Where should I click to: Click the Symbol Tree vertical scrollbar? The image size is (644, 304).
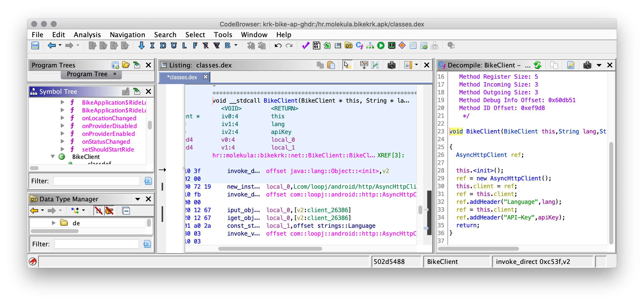pos(150,125)
